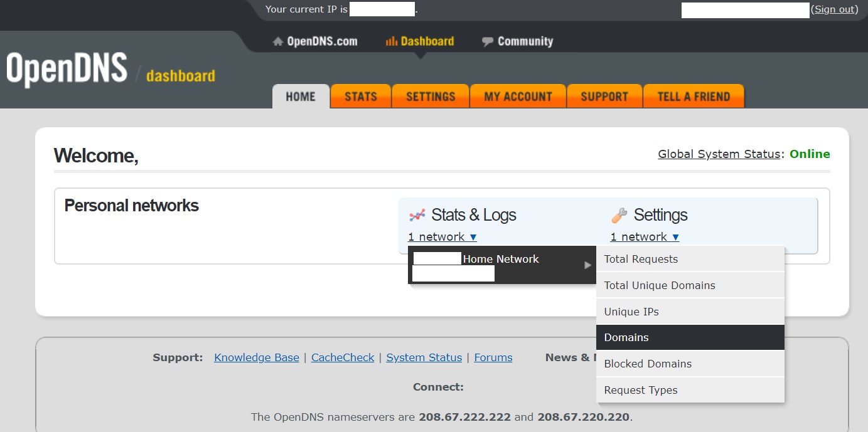This screenshot has width=868, height=432.
Task: Click the Personal networks heading
Action: [x=132, y=206]
